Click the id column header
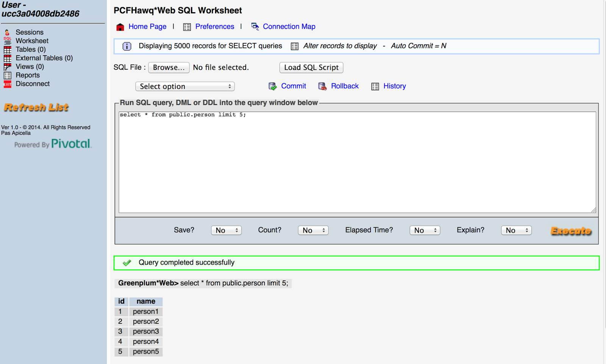Viewport: 606px width, 364px height. pos(121,302)
